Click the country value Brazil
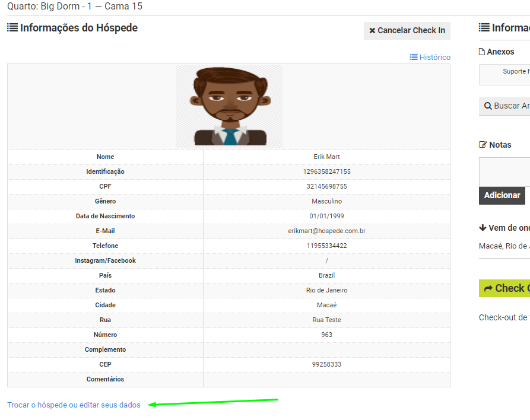The image size is (530, 420). click(x=326, y=275)
